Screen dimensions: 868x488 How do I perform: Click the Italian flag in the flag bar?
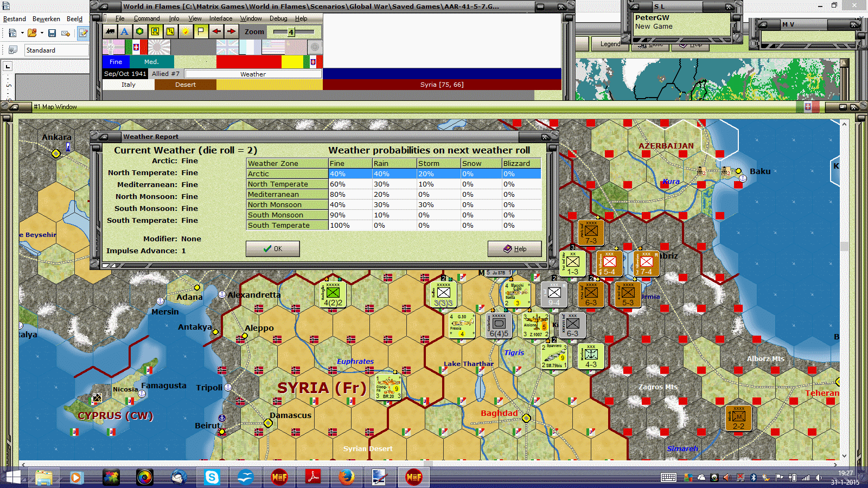136,47
